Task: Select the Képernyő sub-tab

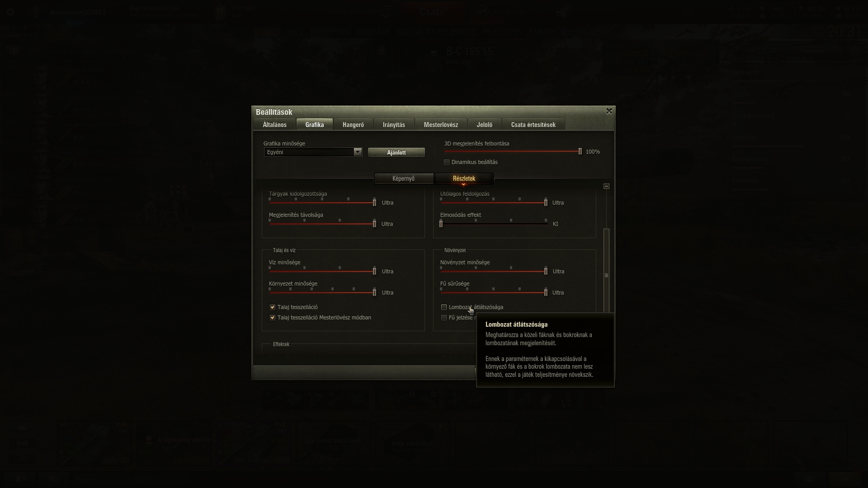Action: [x=404, y=178]
